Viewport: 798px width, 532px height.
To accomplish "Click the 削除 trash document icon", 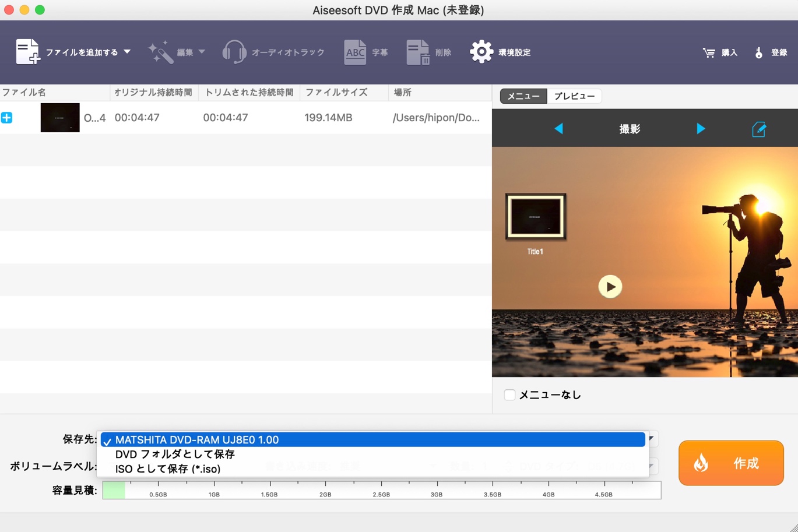I will click(418, 52).
